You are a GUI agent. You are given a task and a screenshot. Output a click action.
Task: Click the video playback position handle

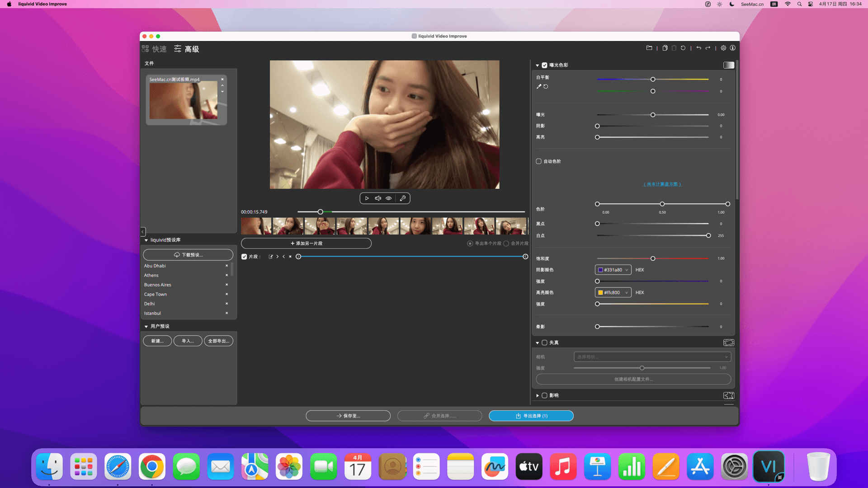(x=321, y=212)
